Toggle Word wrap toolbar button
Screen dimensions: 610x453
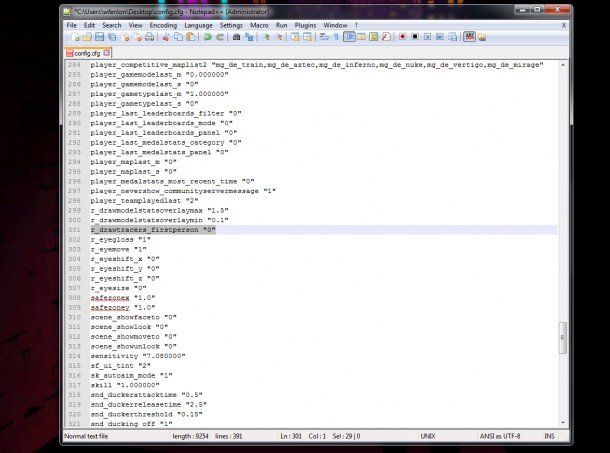pos(324,37)
